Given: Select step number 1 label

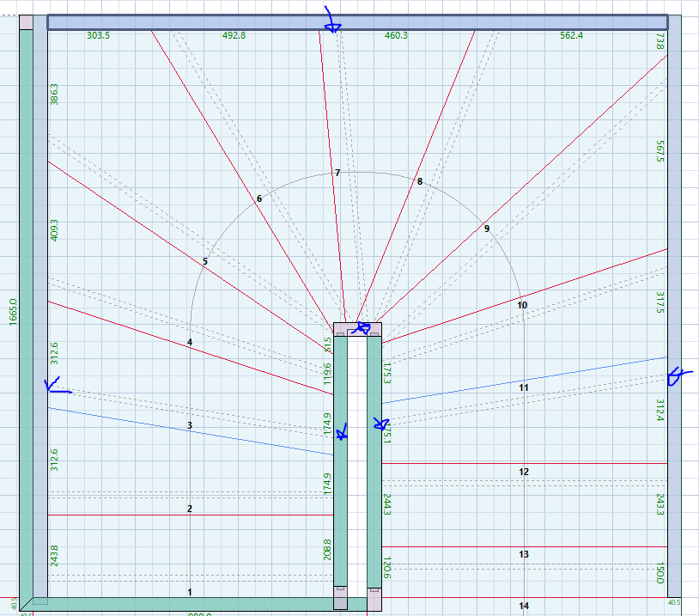Looking at the screenshot, I should (190, 592).
